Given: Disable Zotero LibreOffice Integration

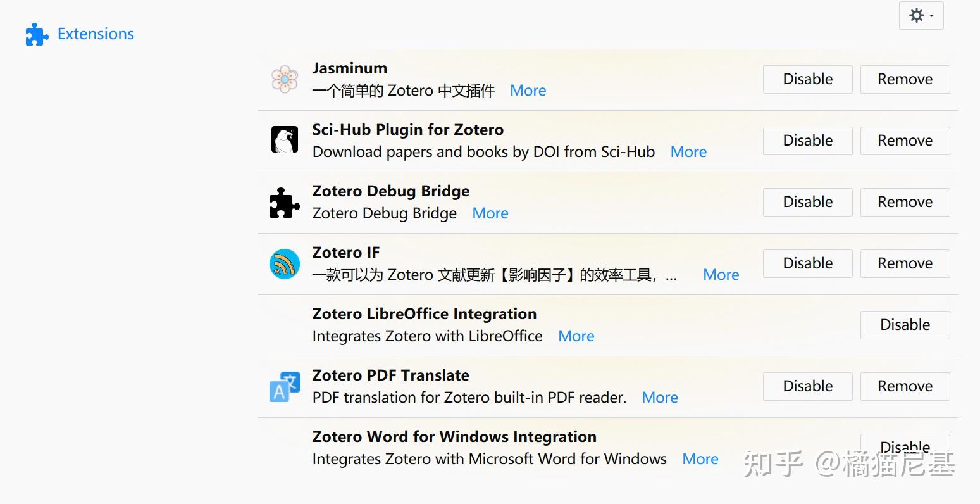Looking at the screenshot, I should [x=905, y=325].
